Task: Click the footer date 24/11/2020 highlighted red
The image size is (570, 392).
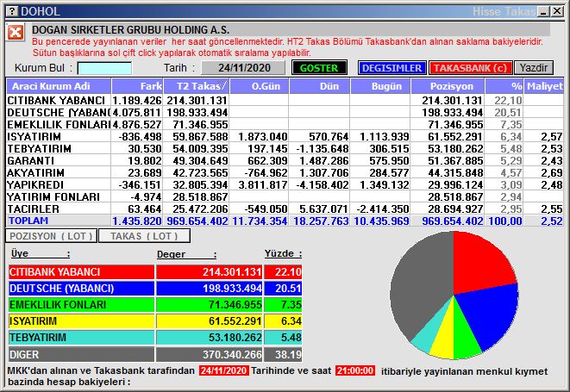Action: 224,371
